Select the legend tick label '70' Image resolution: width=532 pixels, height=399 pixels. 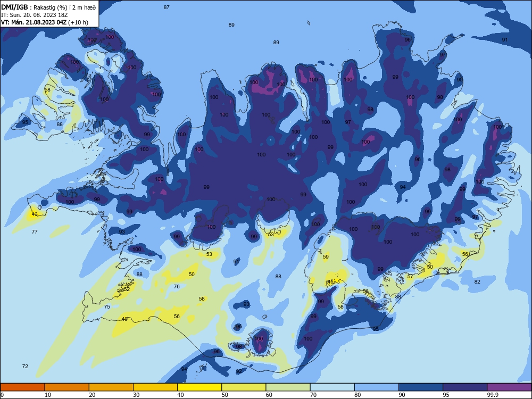tap(313, 395)
